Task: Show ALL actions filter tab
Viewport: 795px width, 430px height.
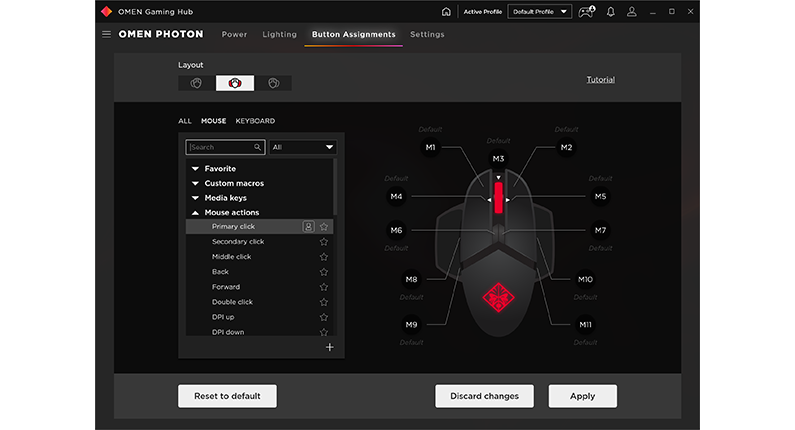Action: (x=185, y=121)
